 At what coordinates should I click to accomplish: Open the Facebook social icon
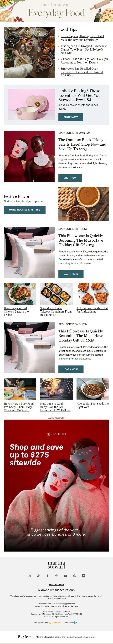pyautogui.click(x=47, y=576)
